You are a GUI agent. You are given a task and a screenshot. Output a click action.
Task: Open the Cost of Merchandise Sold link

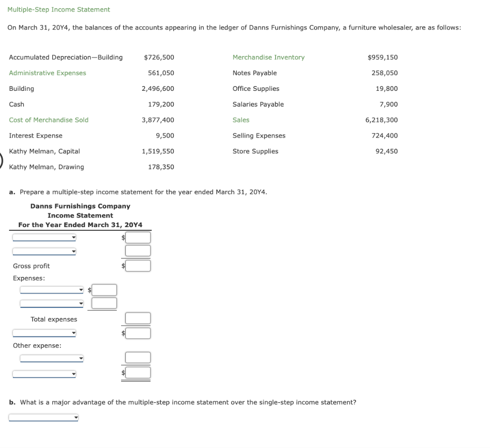49,120
